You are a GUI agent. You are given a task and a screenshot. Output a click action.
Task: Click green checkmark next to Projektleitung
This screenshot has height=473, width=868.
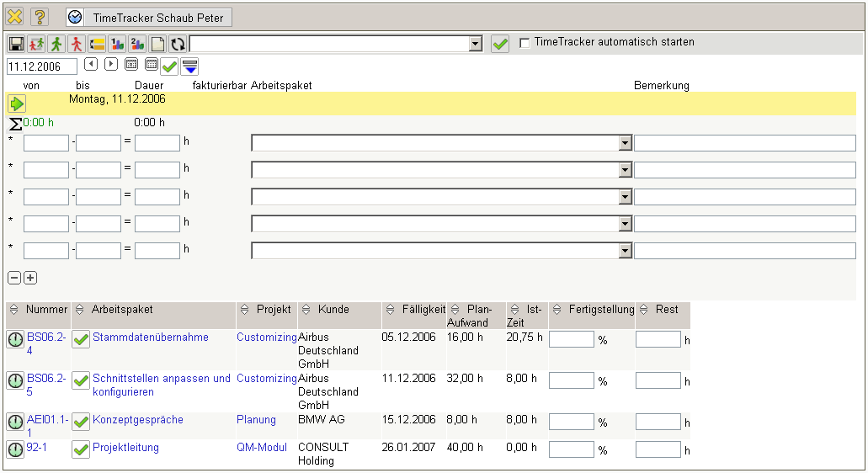pyautogui.click(x=81, y=449)
